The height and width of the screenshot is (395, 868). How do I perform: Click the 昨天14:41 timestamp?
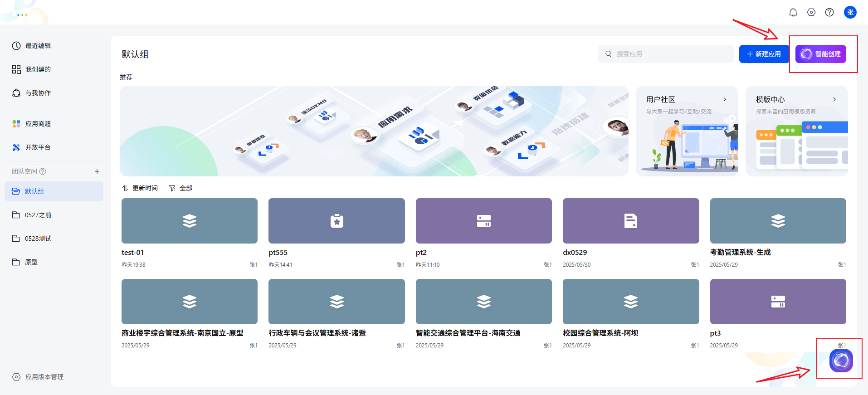point(280,265)
